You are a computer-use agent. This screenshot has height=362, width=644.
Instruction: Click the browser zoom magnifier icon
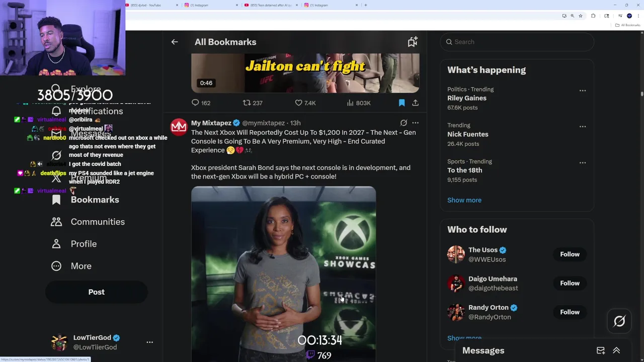coord(572,16)
